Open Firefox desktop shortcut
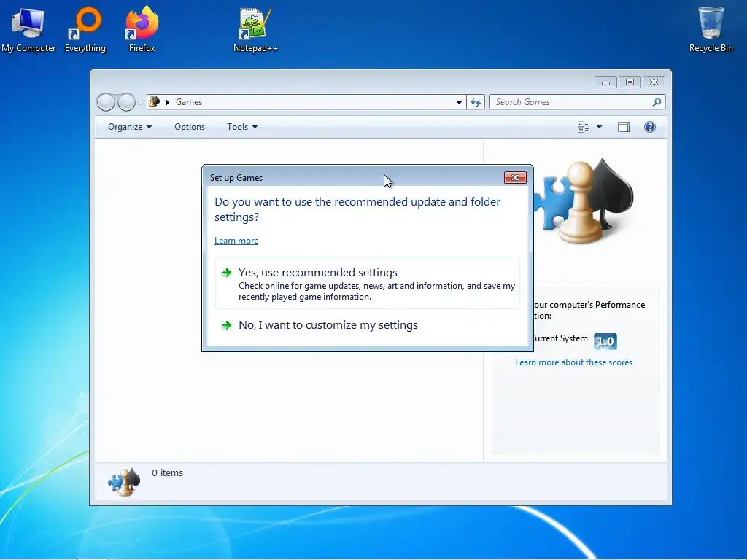This screenshot has width=747, height=560. click(x=142, y=29)
